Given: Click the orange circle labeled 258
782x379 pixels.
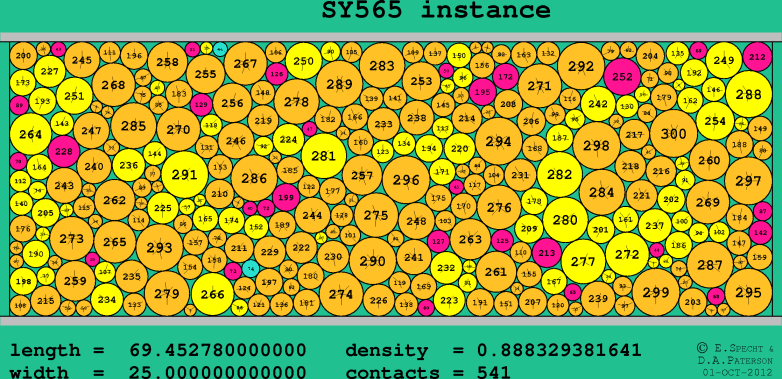Looking at the screenshot, I should coord(168,62).
